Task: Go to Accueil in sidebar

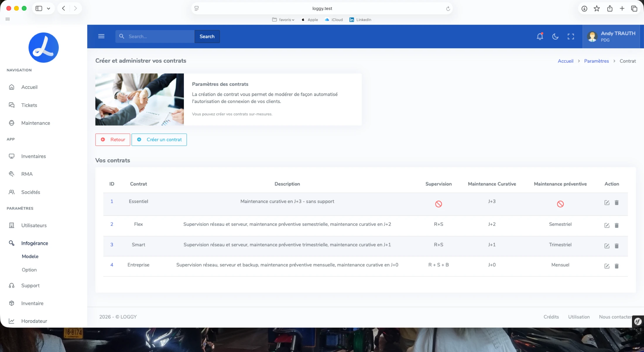Action: (29, 87)
